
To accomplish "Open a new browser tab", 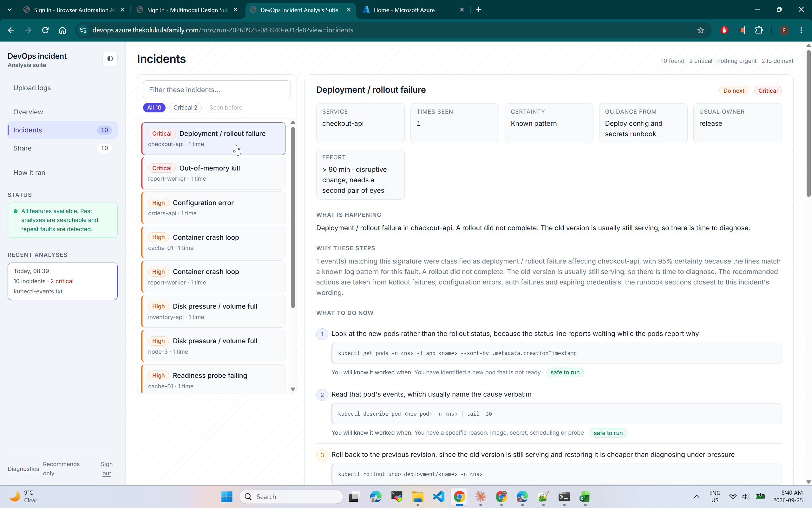I will pos(478,10).
